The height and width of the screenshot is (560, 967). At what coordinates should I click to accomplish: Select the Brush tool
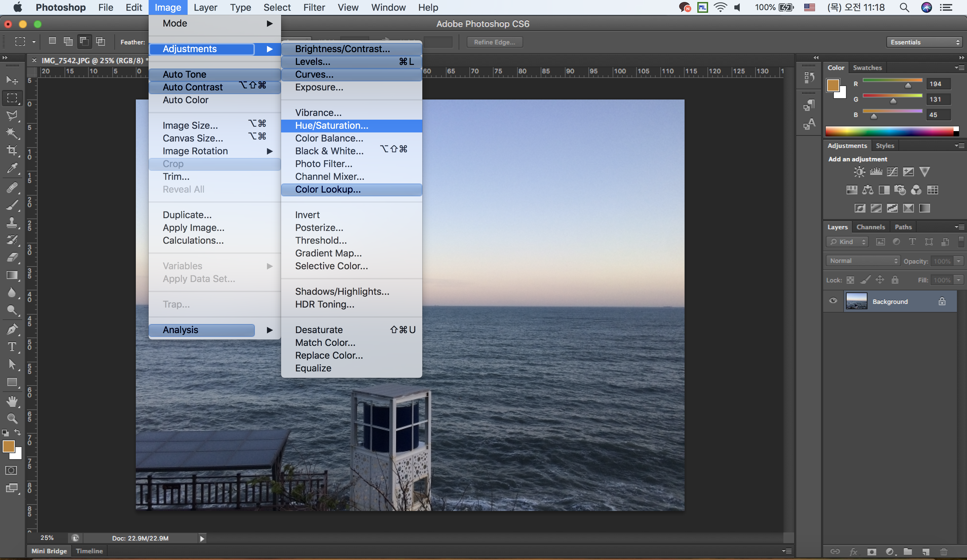[12, 205]
